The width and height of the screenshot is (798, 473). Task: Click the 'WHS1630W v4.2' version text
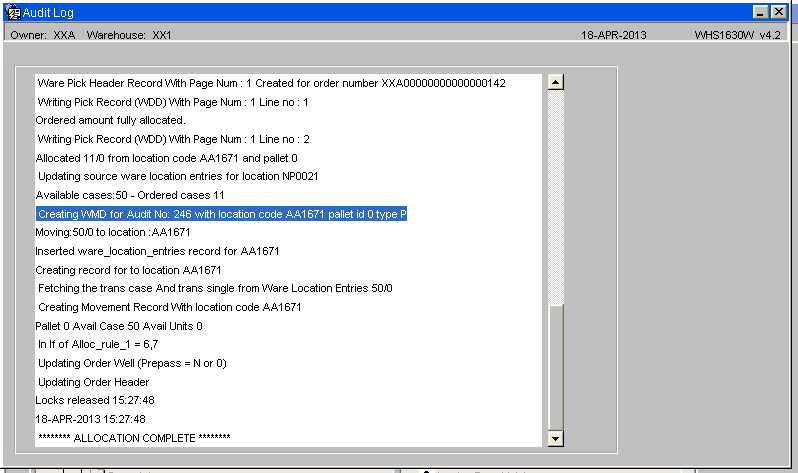pos(737,35)
